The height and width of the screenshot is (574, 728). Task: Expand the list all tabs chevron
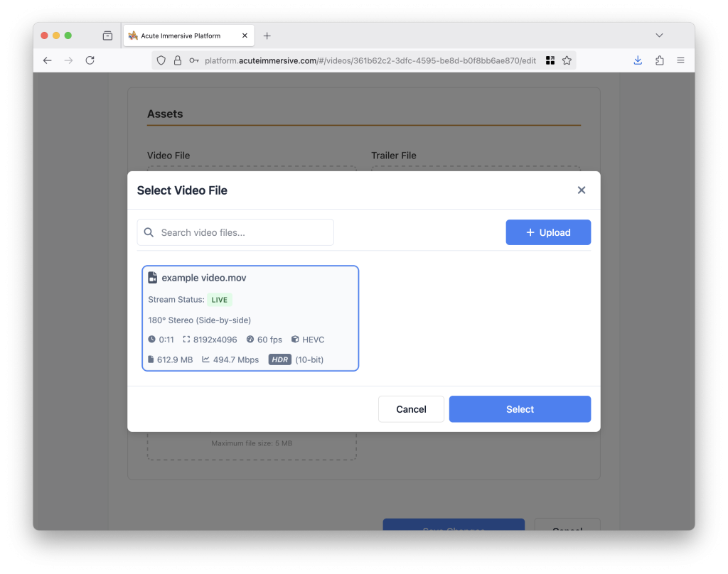point(659,36)
